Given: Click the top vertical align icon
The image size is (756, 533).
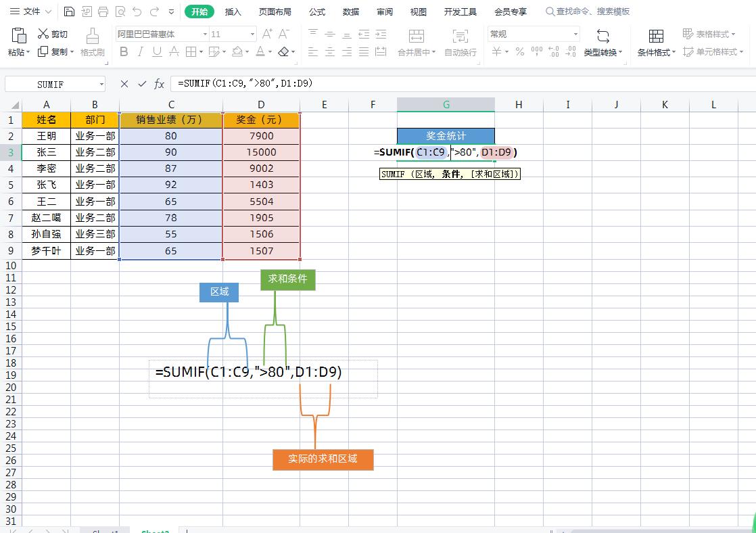Looking at the screenshot, I should [x=313, y=34].
